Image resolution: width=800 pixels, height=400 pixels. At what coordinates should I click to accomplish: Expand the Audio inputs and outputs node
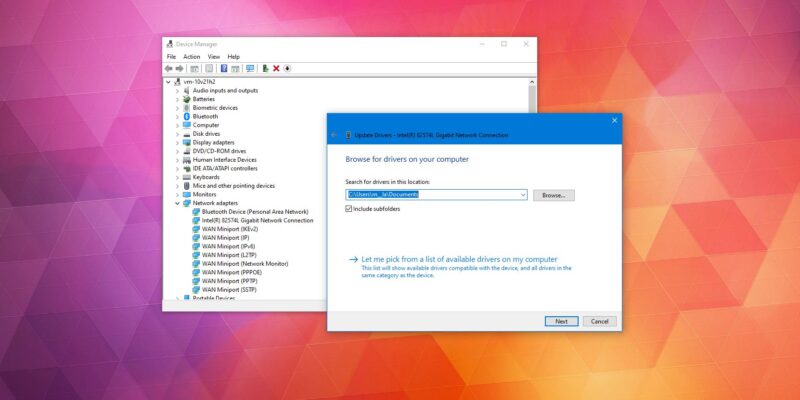(x=178, y=90)
